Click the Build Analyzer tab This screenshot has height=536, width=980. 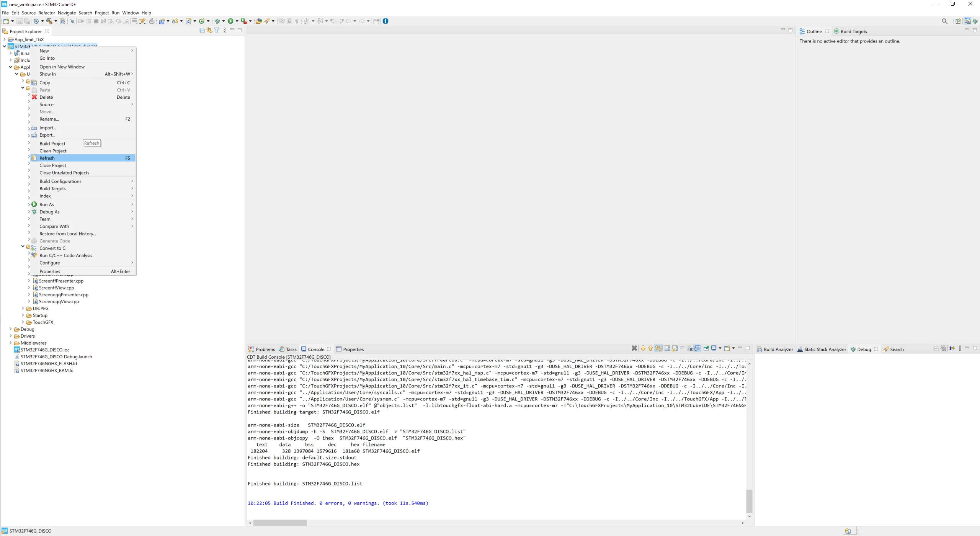(775, 349)
